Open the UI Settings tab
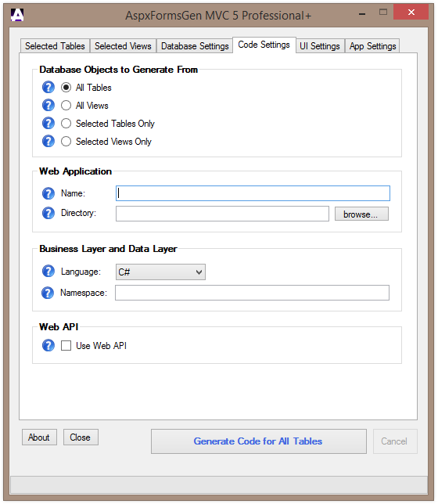Viewport: 438px width, 504px height. pyautogui.click(x=320, y=46)
